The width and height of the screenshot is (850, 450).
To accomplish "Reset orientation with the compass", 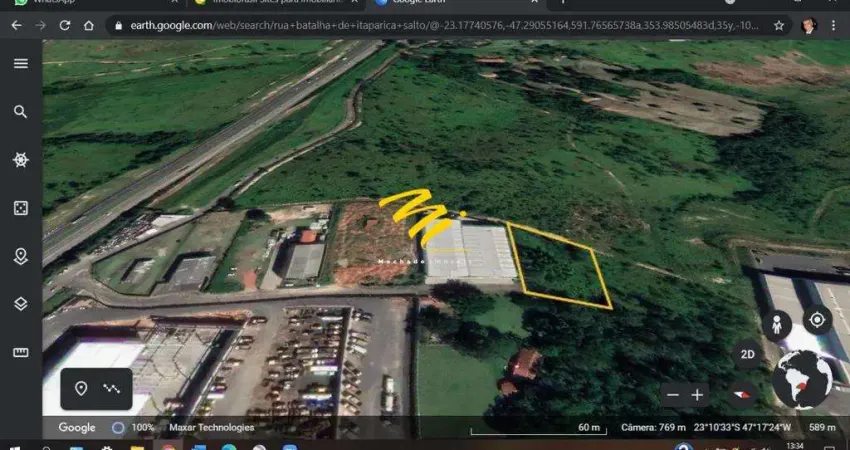I will point(742,395).
